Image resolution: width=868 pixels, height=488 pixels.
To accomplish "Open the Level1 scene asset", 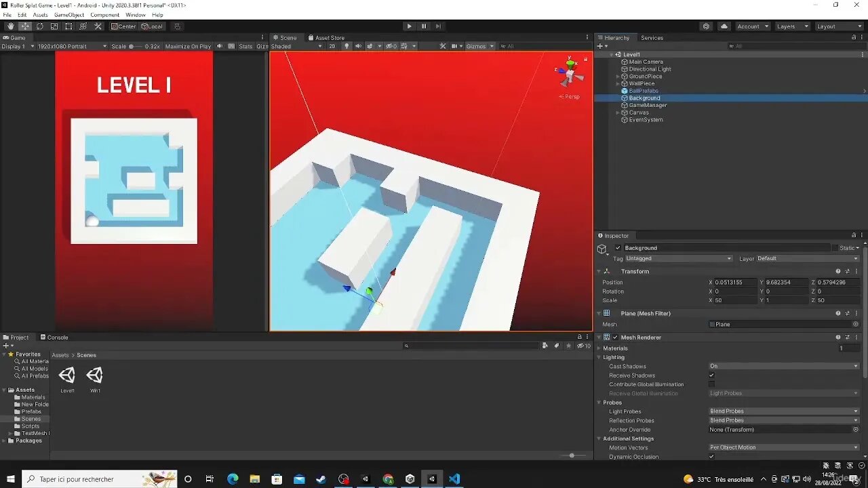I will tap(67, 380).
